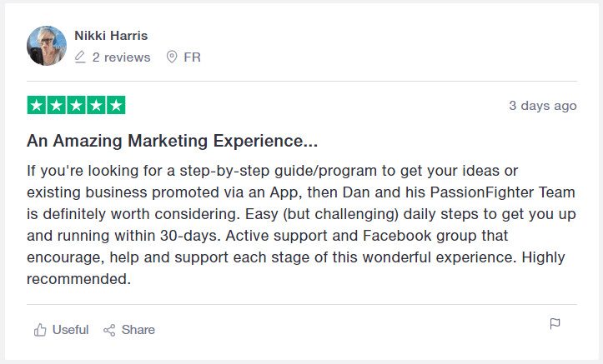Click the "recommended." closing word of review

point(79,279)
